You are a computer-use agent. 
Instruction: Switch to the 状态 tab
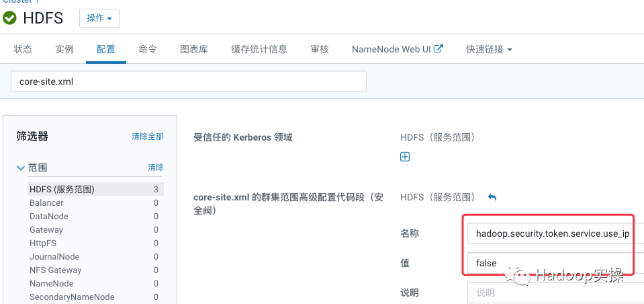click(23, 49)
